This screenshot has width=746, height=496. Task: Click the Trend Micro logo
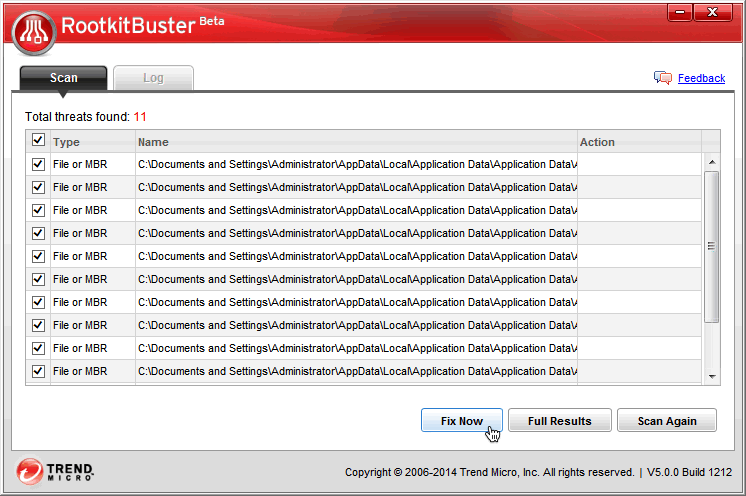click(54, 471)
